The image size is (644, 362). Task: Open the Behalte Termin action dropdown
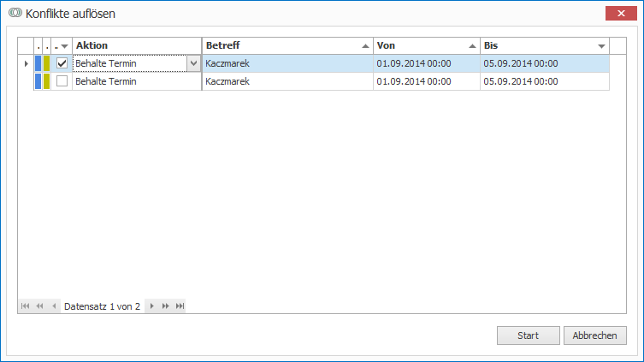pos(193,63)
